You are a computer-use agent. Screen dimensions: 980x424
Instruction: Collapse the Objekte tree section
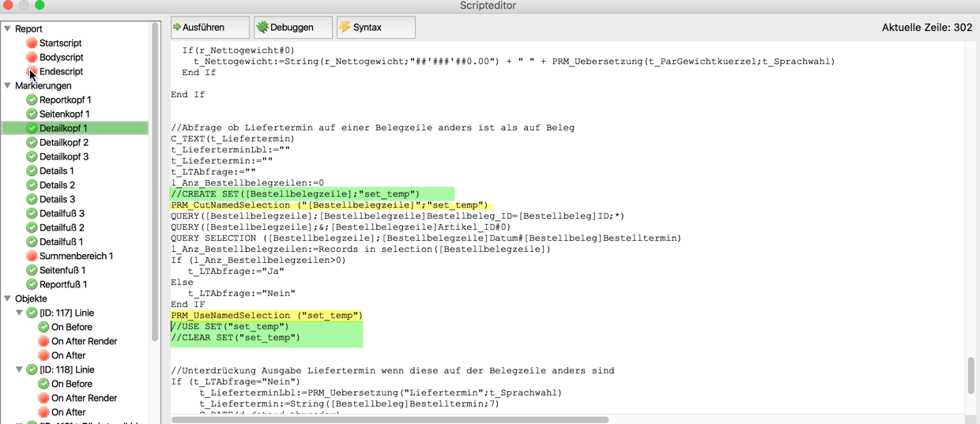(x=8, y=299)
